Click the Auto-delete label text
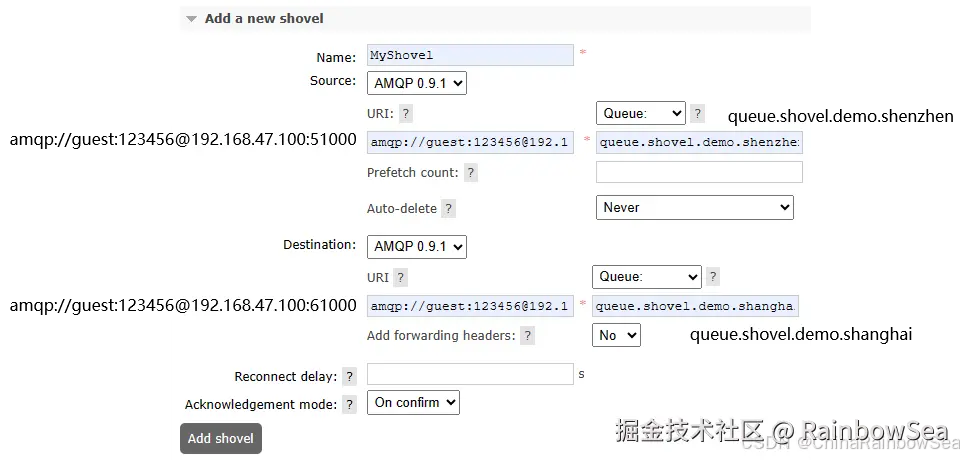This screenshot has height=460, width=964. tap(402, 208)
